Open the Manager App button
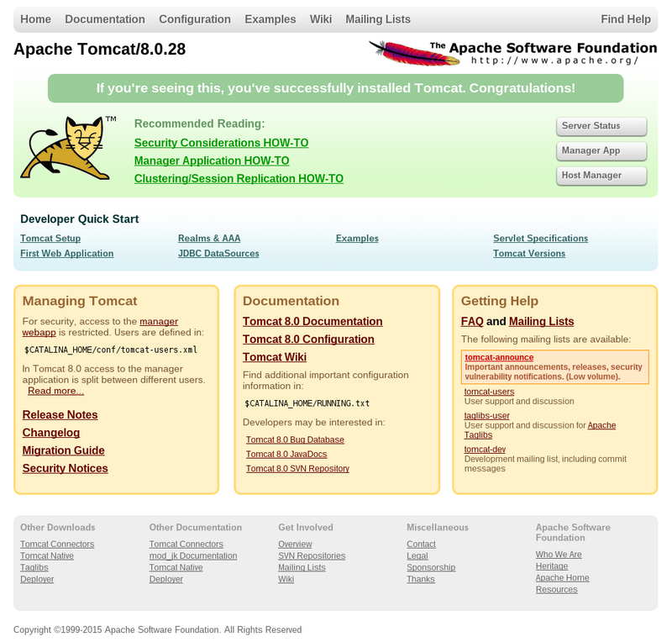The height and width of the screenshot is (642, 672). pyautogui.click(x=601, y=151)
